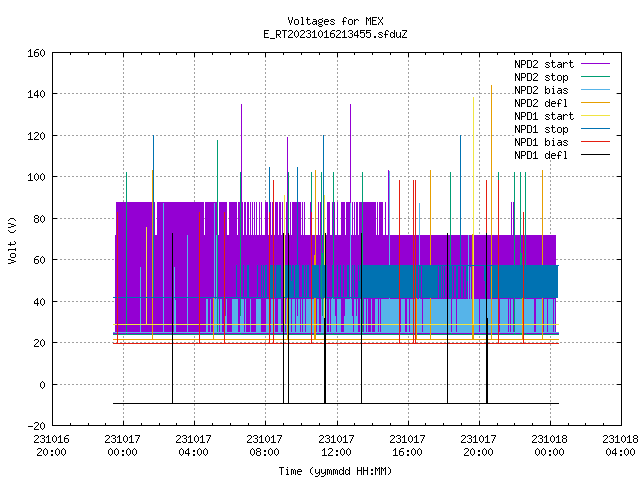Click the orange NPD2 defl legend line

(x=596, y=103)
